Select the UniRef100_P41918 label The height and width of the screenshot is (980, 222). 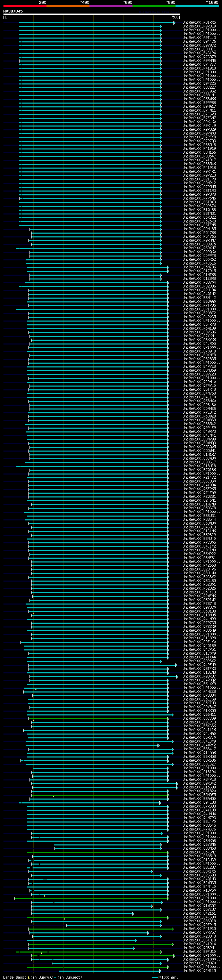click(199, 68)
